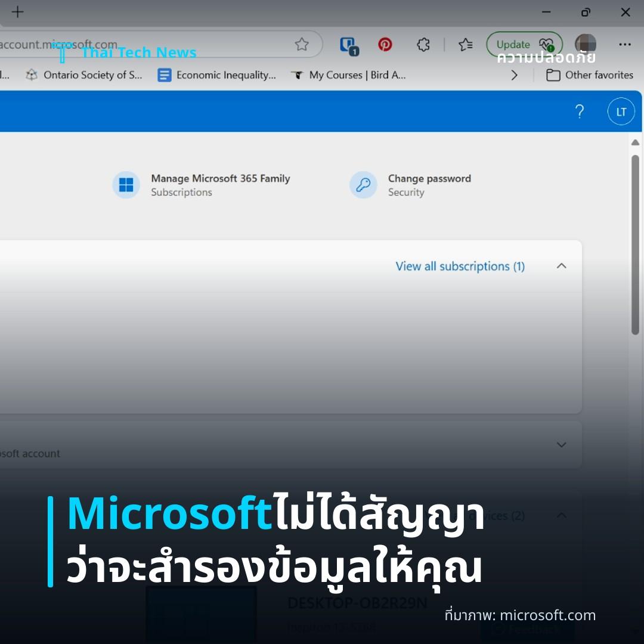Open the help question mark icon
This screenshot has width=644, height=644.
(580, 112)
